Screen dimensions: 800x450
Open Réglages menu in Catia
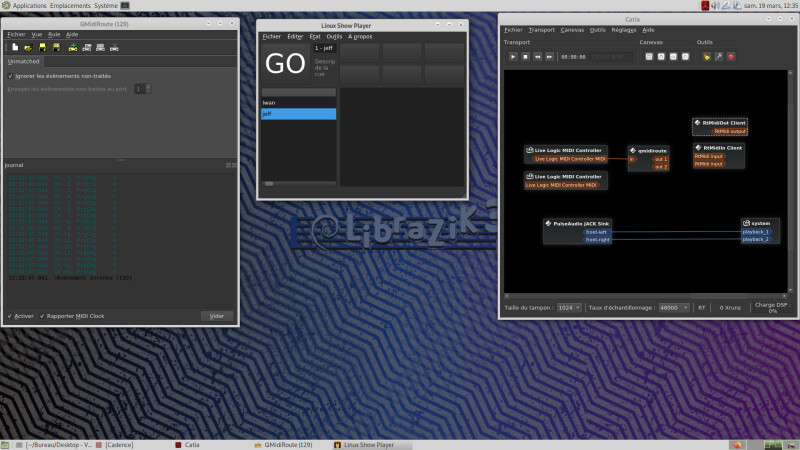623,30
